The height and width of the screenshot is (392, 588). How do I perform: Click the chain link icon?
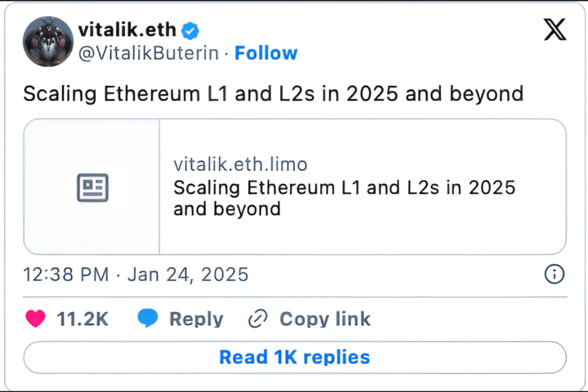pyautogui.click(x=257, y=319)
